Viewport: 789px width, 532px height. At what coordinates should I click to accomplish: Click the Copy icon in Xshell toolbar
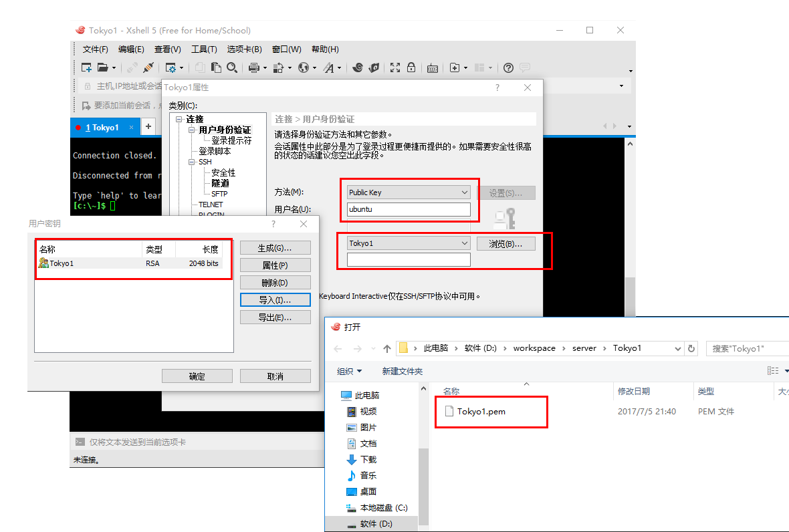coord(201,68)
